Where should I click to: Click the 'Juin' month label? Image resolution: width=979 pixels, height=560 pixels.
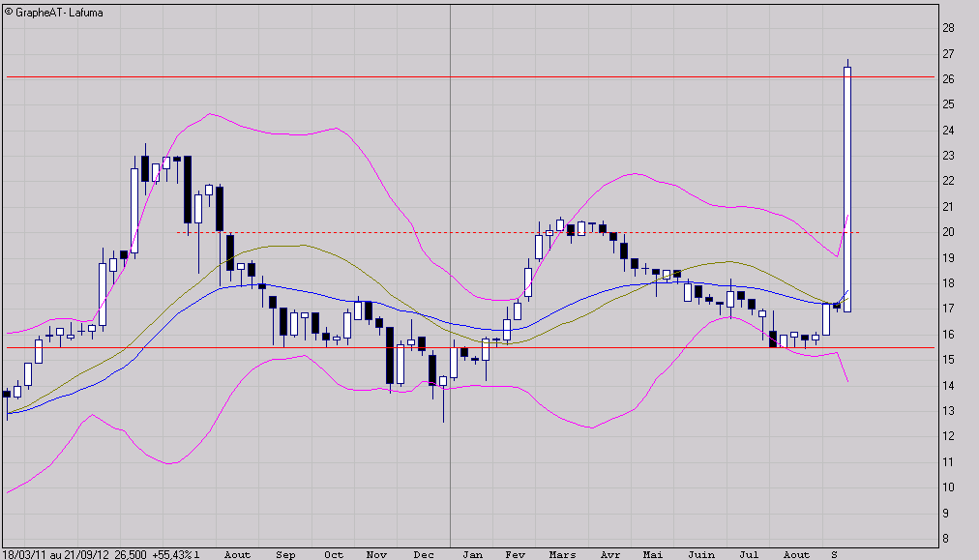pyautogui.click(x=701, y=554)
